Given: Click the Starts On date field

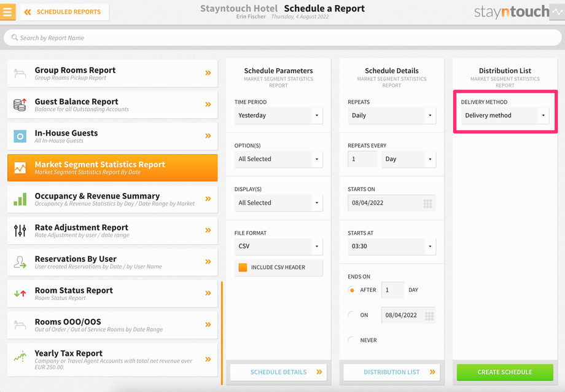Looking at the screenshot, I should click(x=392, y=203).
